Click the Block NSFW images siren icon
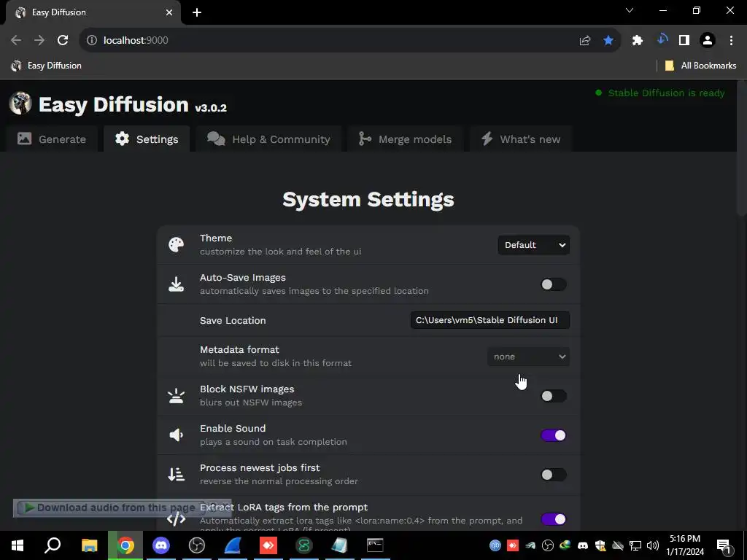Viewport: 747px width, 560px height. pos(177,396)
